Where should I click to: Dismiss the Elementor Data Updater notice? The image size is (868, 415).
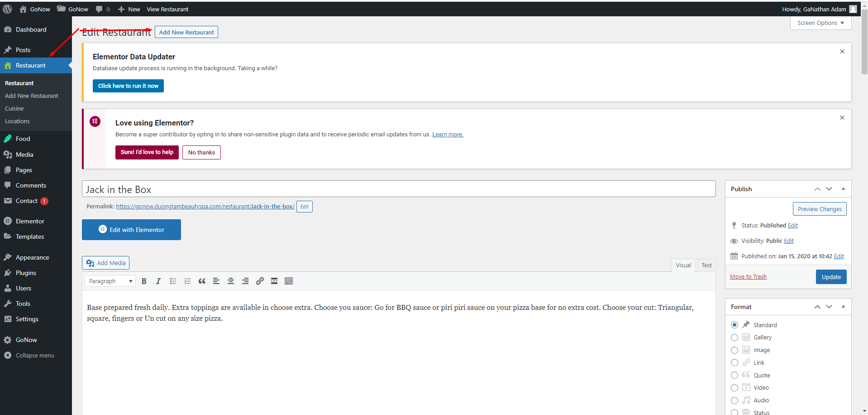842,52
